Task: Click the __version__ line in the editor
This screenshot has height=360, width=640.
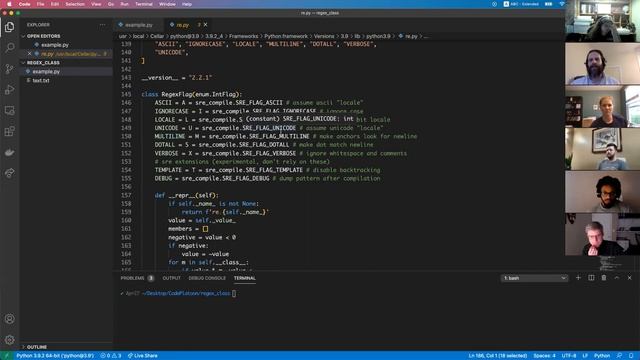Action: point(177,78)
